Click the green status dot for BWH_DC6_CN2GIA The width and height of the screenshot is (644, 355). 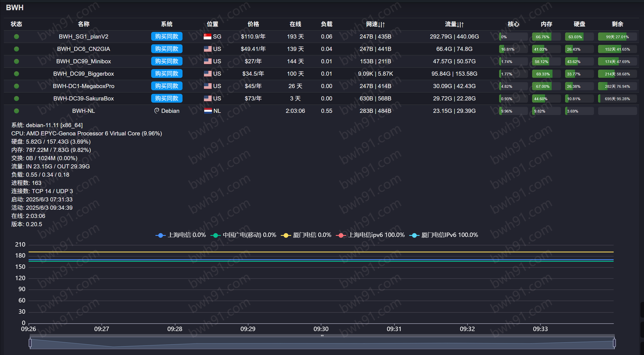[16, 49]
